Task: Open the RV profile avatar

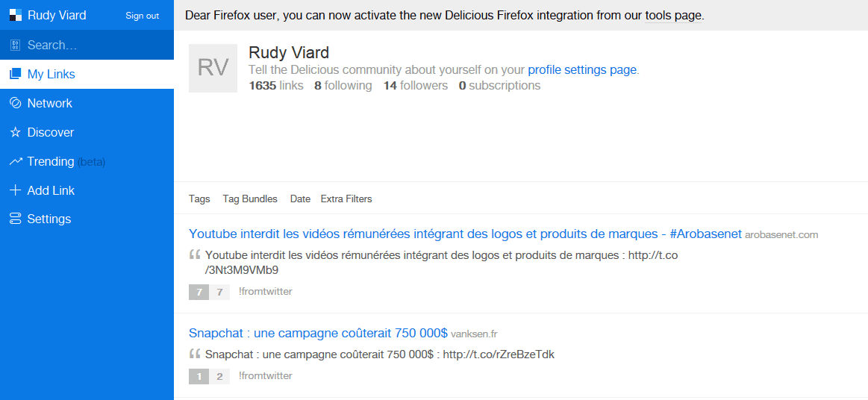Action: [x=213, y=68]
